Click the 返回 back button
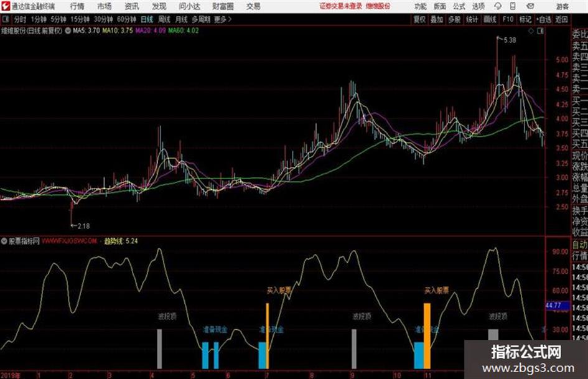 tap(561, 19)
